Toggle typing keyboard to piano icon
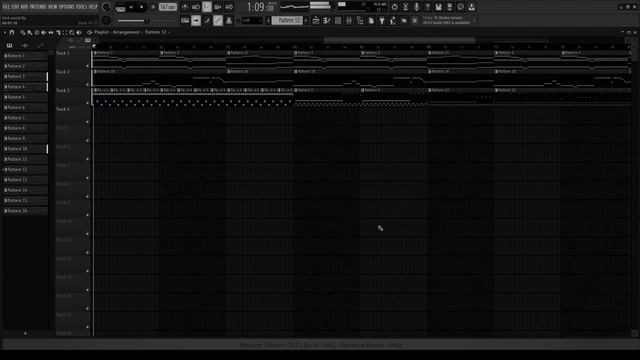The image size is (640, 360). click(x=185, y=20)
